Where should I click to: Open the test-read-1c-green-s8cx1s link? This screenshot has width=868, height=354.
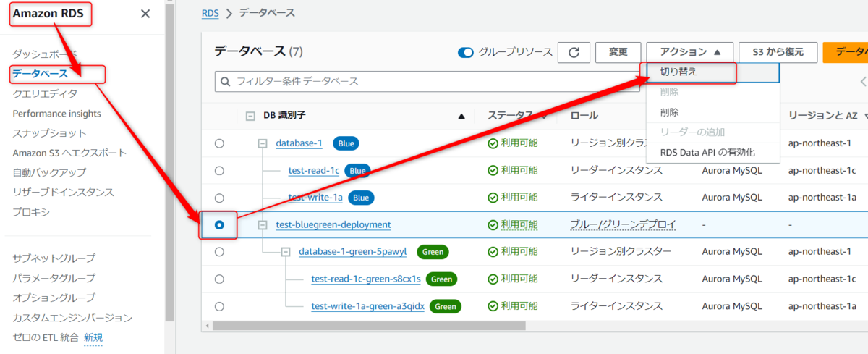[x=366, y=279]
